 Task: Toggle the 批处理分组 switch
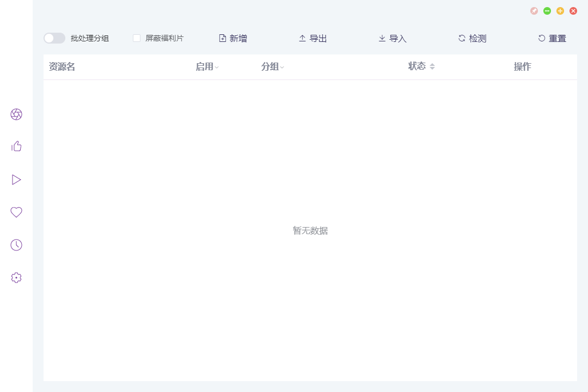54,38
